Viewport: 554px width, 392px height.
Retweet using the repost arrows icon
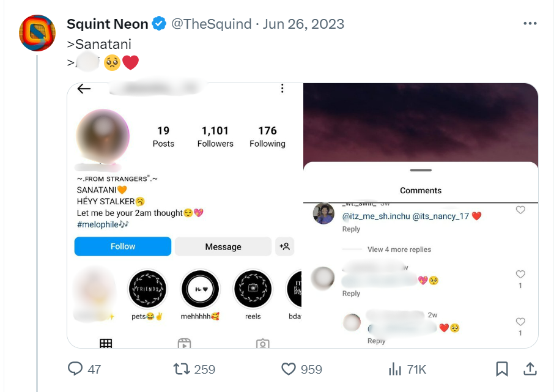(x=181, y=369)
